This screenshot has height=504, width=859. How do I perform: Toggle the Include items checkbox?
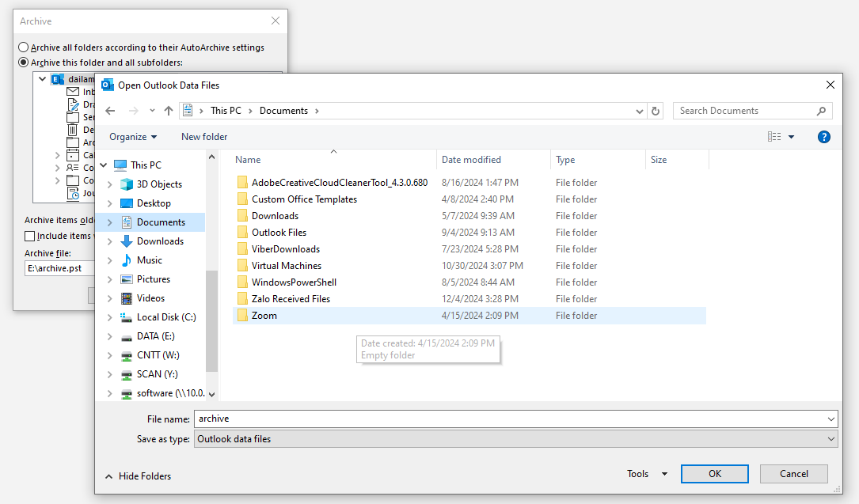(30, 236)
